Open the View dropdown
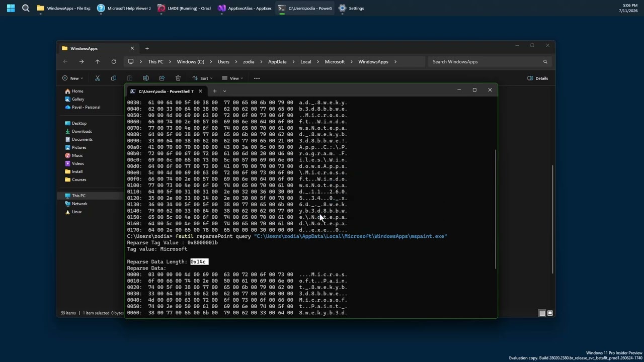Viewport: 644px width, 362px height. tap(232, 78)
